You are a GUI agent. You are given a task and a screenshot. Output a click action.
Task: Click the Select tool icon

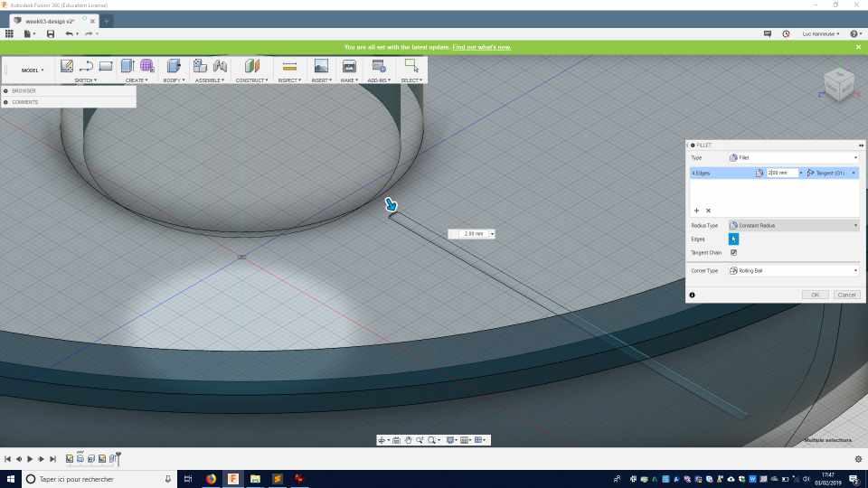point(411,66)
